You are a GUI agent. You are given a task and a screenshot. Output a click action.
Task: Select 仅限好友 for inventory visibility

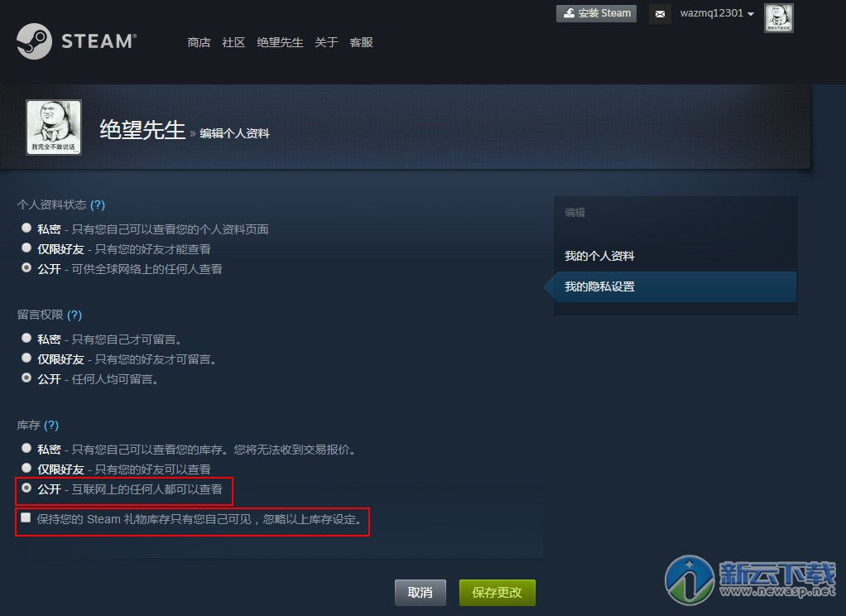pos(26,468)
